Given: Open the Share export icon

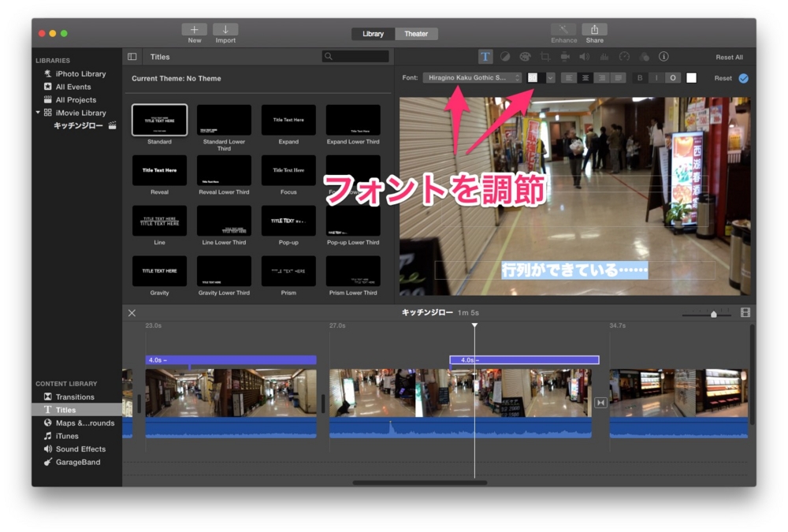Looking at the screenshot, I should tap(594, 30).
